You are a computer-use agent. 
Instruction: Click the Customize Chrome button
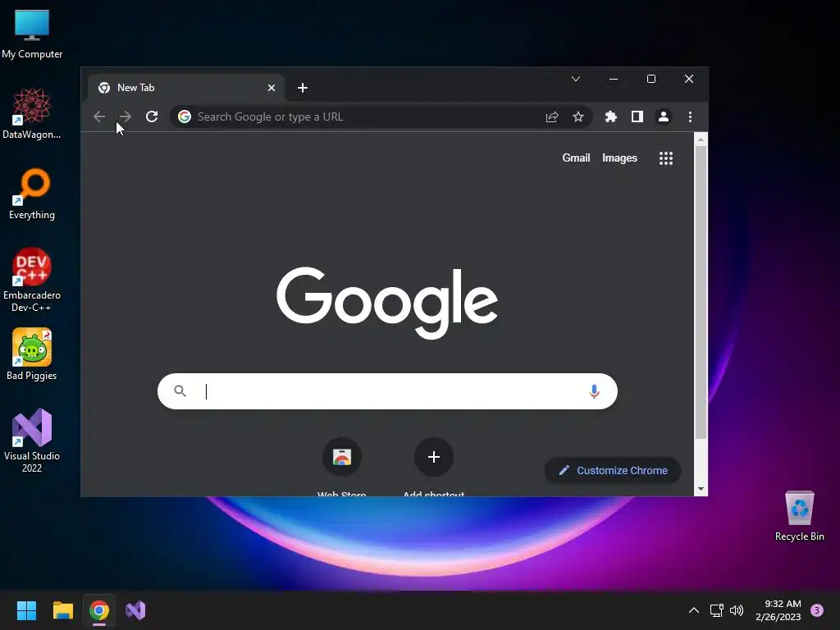(613, 470)
